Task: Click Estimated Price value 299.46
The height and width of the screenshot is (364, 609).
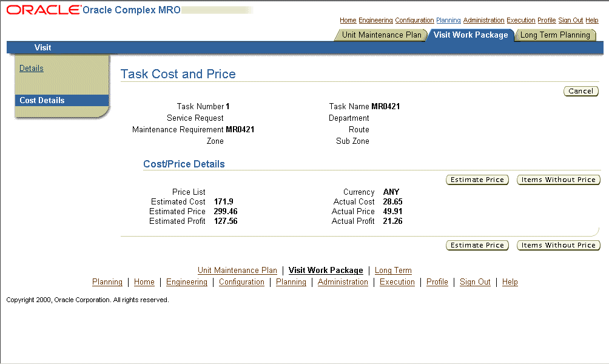Action: [x=225, y=211]
